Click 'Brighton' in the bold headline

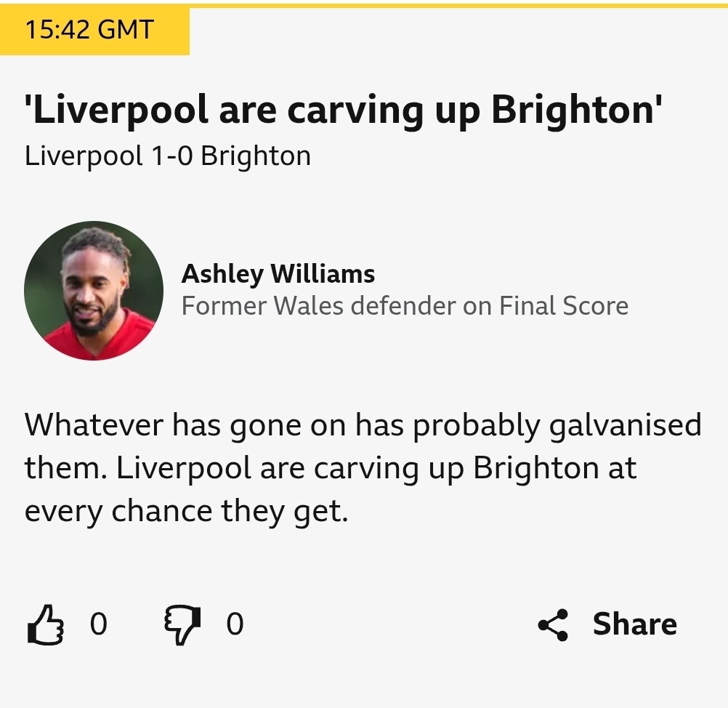coord(573,110)
